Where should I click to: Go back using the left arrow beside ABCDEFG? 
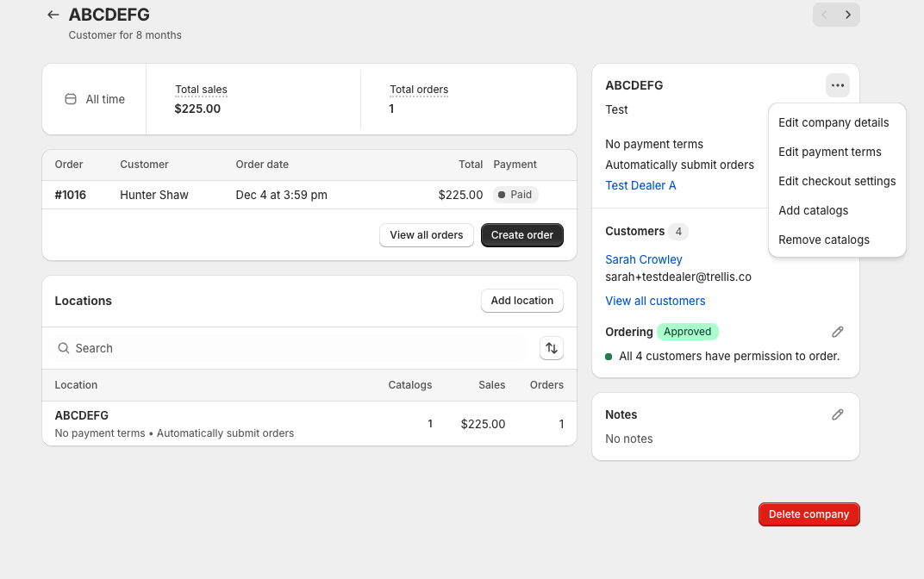pos(53,15)
